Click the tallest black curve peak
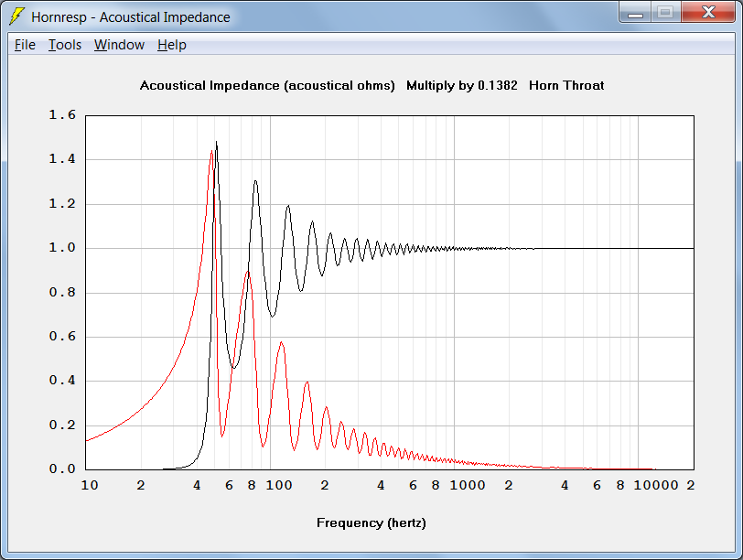The width and height of the screenshot is (743, 560). [x=217, y=142]
